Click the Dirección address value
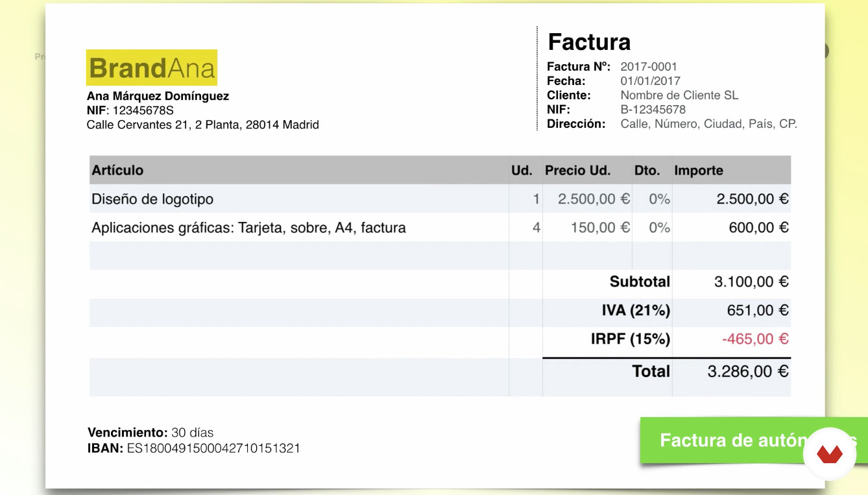 (708, 124)
